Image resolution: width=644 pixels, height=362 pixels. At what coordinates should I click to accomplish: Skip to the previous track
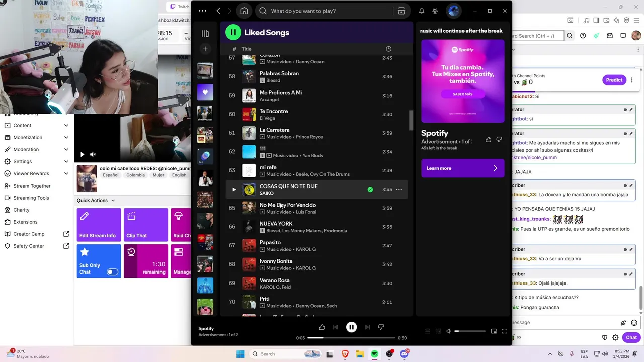tap(336, 327)
